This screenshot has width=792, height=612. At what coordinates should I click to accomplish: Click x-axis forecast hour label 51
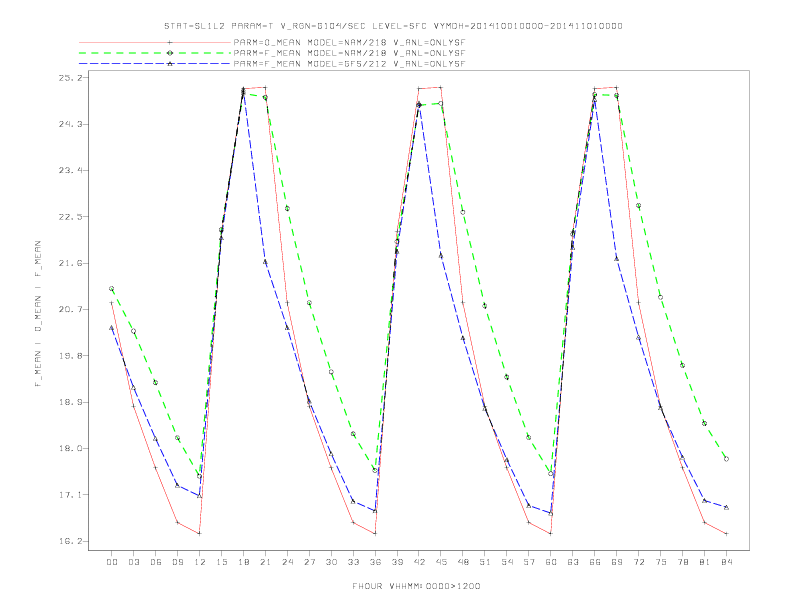coord(485,562)
